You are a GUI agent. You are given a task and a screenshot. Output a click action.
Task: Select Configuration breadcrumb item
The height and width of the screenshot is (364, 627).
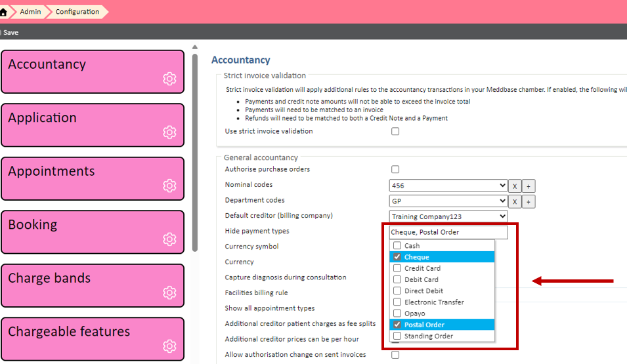click(77, 12)
